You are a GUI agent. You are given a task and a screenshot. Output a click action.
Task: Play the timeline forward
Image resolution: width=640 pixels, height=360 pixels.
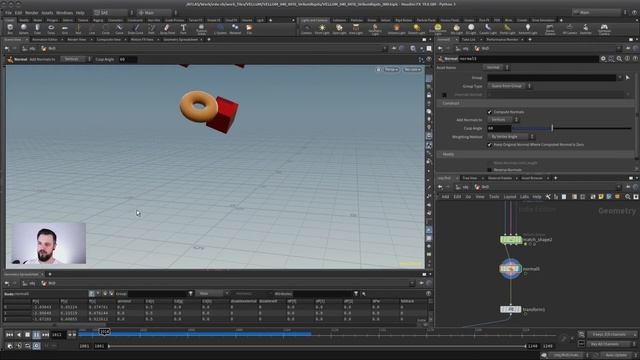36,335
